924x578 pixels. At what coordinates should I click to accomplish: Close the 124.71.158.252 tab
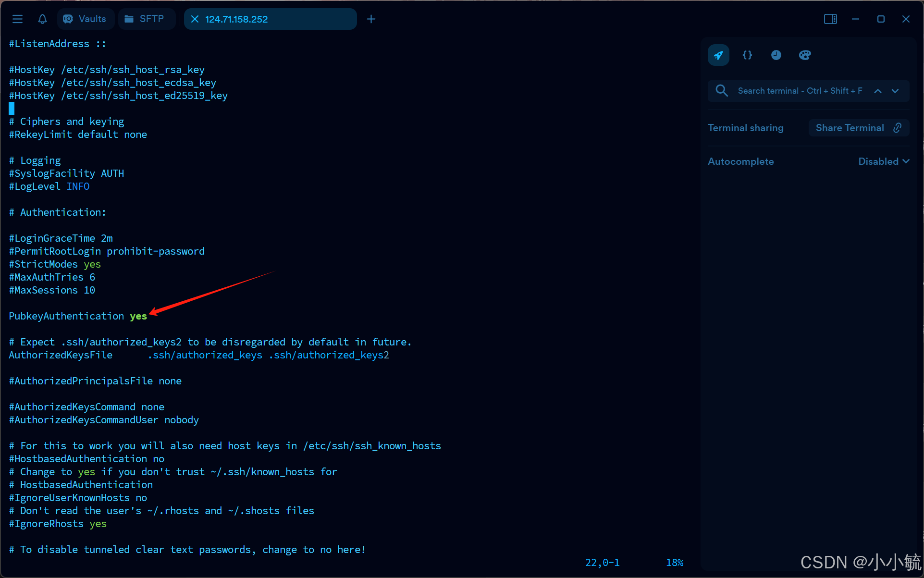tap(195, 19)
